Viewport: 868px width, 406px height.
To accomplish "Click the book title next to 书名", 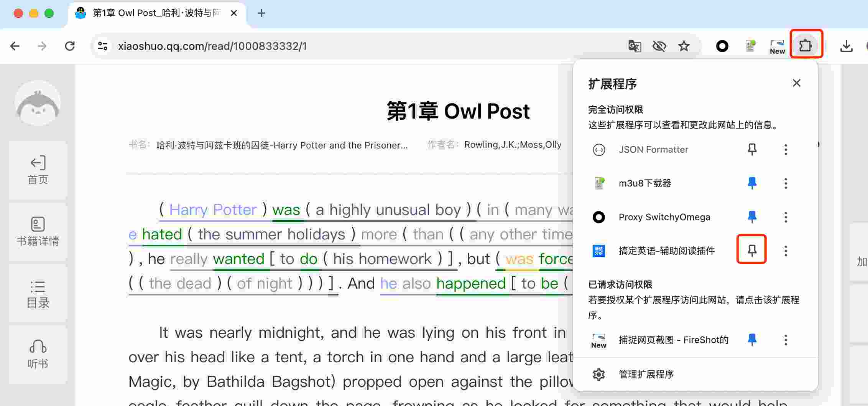I will click(282, 145).
